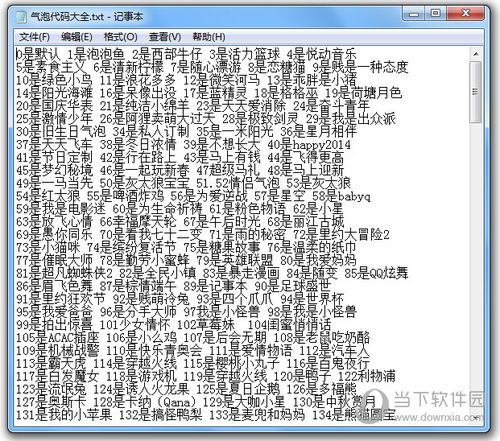500x441 pixels.
Task: Click the text "113是霸天虎"
Action: [51, 364]
